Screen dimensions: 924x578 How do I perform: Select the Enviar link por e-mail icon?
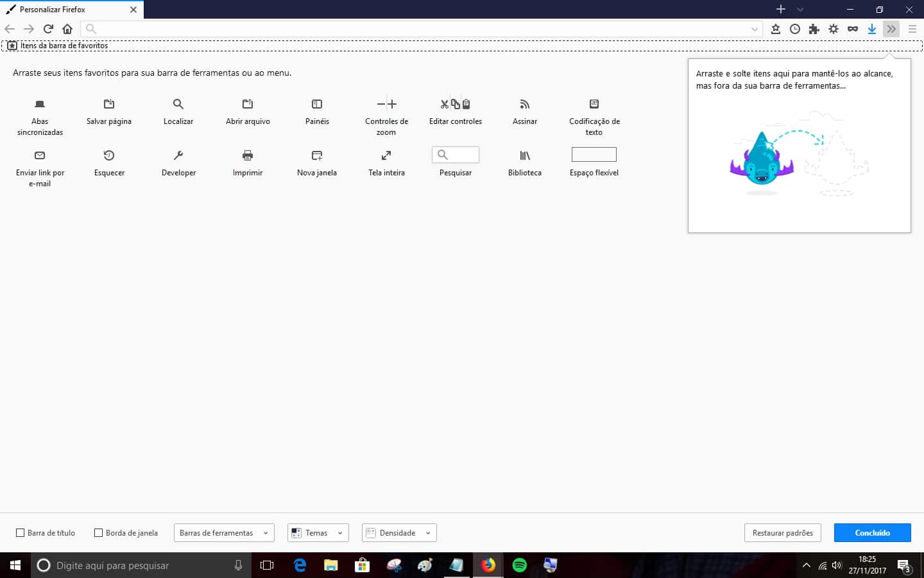(40, 155)
